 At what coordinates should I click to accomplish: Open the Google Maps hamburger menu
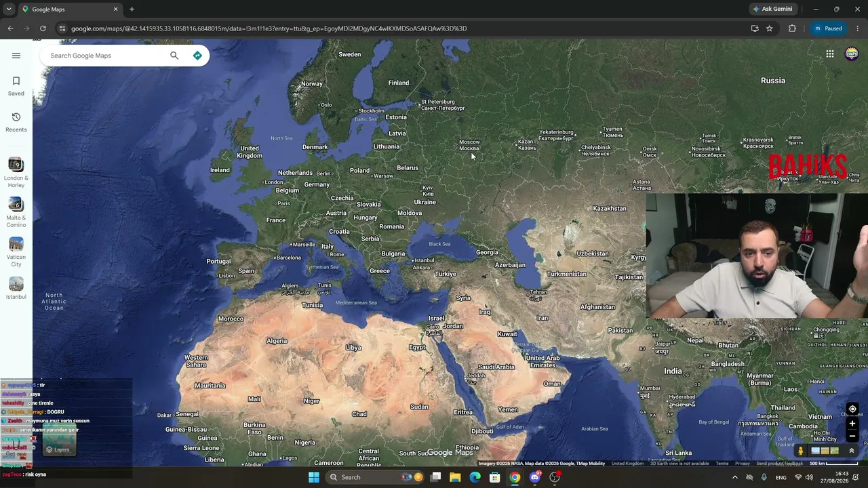point(16,56)
